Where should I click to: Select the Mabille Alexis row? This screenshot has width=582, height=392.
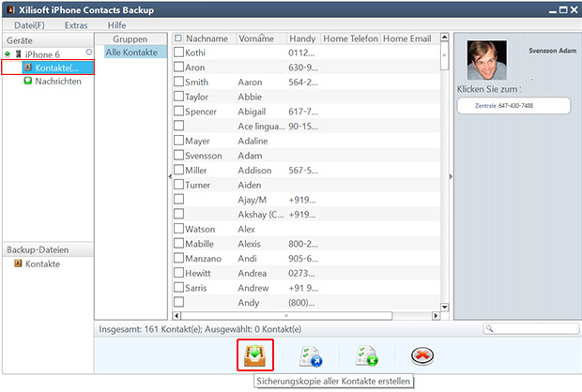coord(306,243)
